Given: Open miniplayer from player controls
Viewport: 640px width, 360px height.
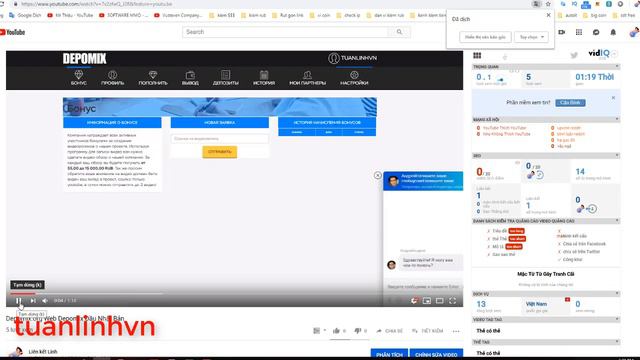Looking at the screenshot, I should 427,301.
